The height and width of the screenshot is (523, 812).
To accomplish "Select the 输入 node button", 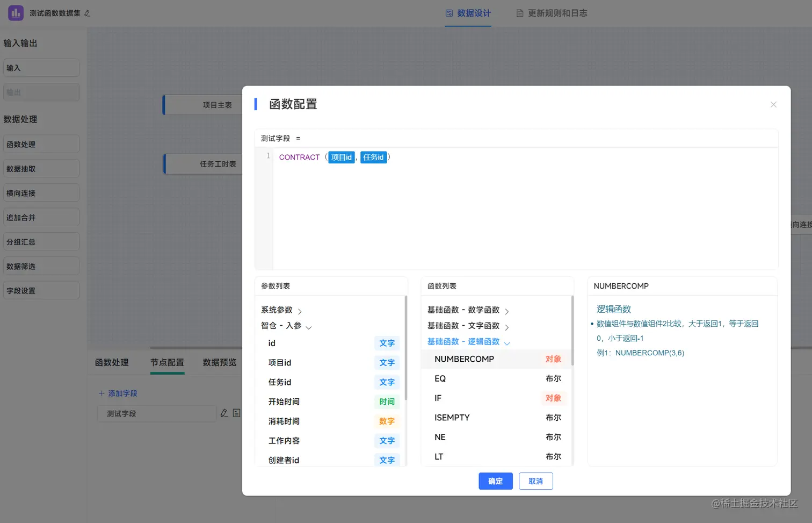I will pos(41,68).
